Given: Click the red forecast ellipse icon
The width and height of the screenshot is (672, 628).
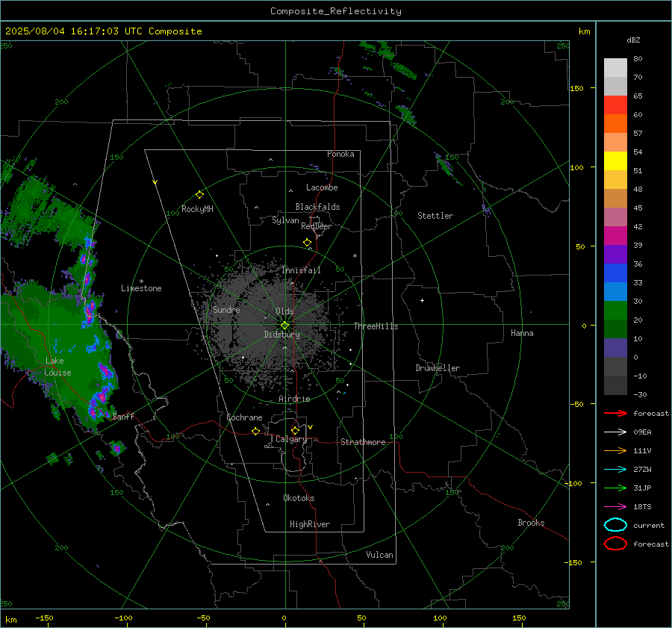Looking at the screenshot, I should [615, 544].
